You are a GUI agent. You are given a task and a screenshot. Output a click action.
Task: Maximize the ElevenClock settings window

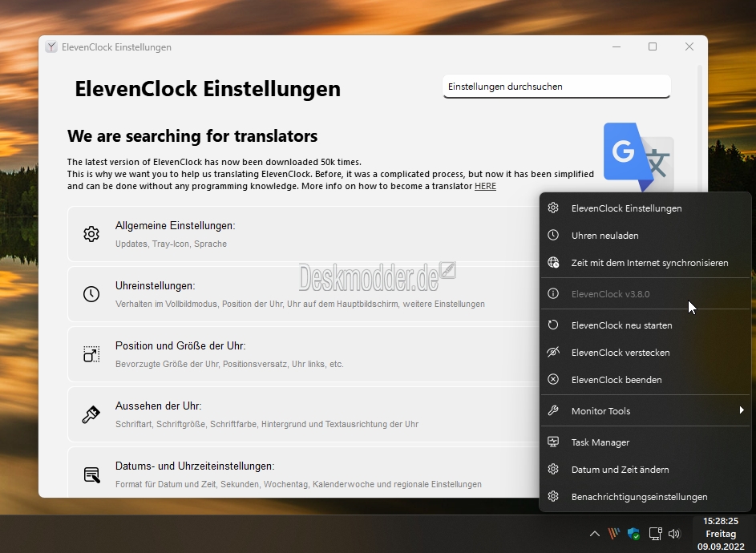pos(653,46)
